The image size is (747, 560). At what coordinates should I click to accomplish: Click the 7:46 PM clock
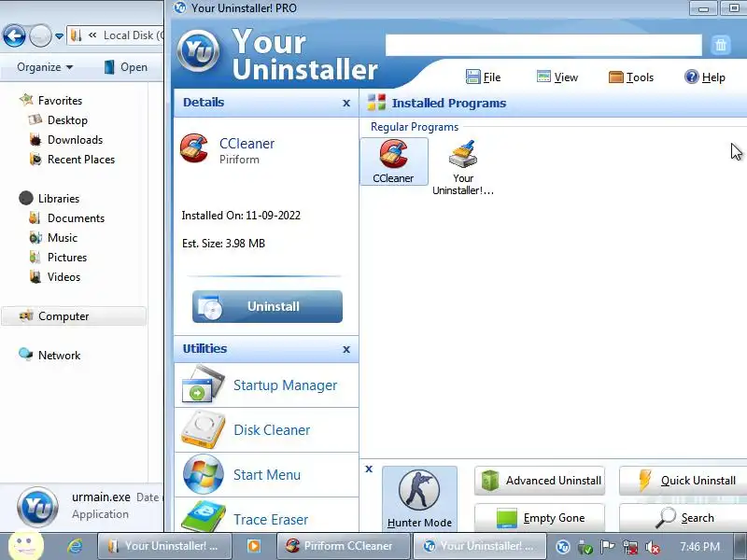699,547
